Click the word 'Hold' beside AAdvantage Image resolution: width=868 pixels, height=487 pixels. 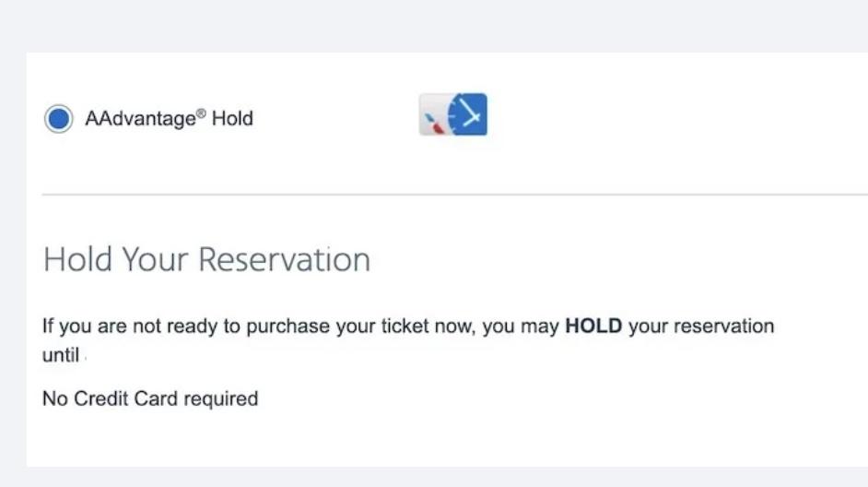click(232, 119)
